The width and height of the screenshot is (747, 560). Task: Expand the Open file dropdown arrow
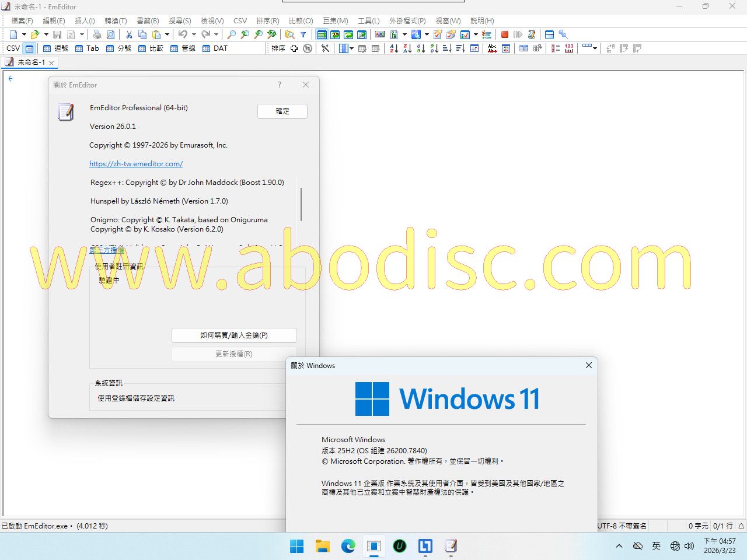click(x=46, y=34)
